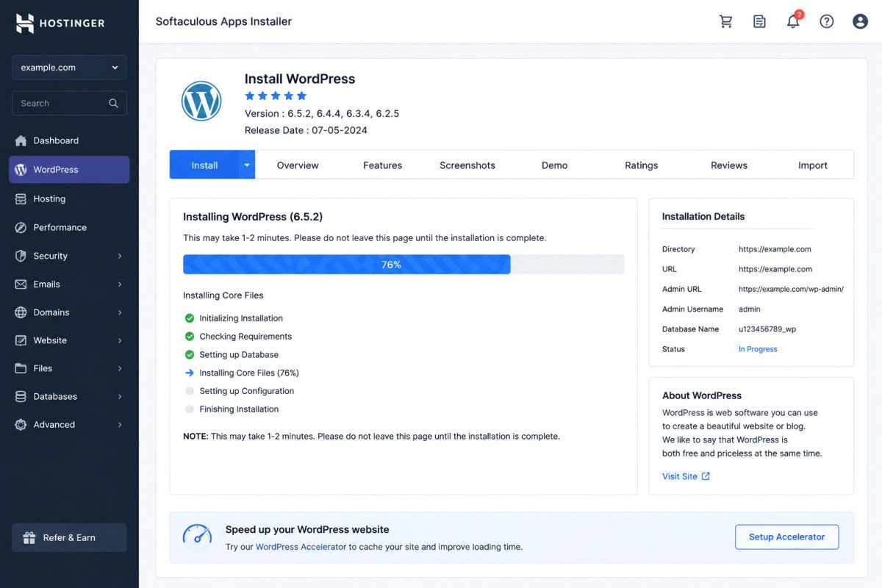Switch to the Features tab
This screenshot has width=882, height=588.
pyautogui.click(x=382, y=165)
